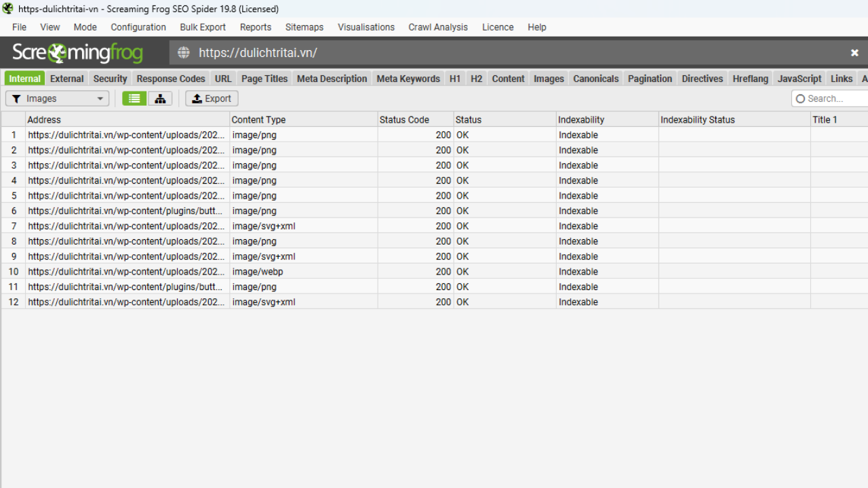Click the Screaming Frog logo

tap(78, 53)
